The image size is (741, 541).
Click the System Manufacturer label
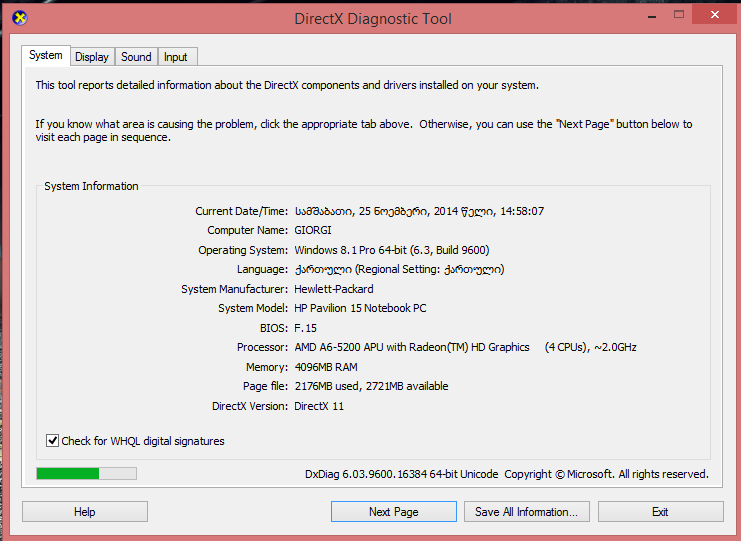click(x=234, y=289)
